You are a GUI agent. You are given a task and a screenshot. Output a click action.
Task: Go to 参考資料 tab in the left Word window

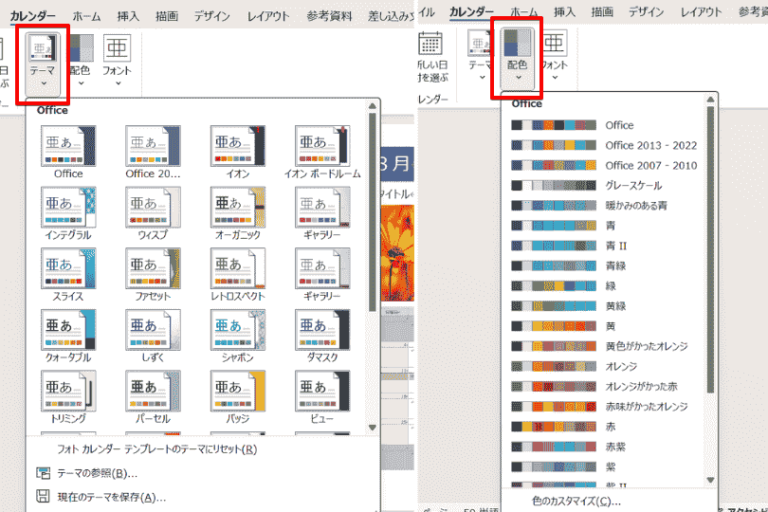[329, 16]
